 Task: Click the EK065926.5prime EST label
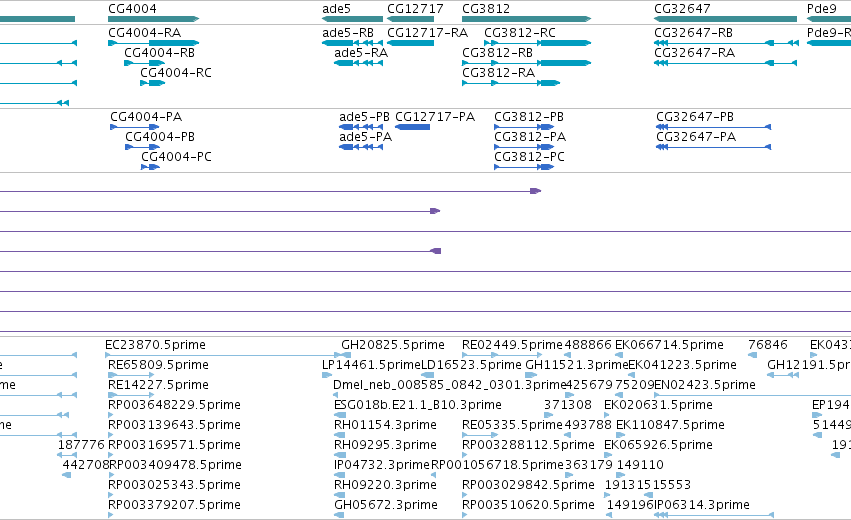pyautogui.click(x=658, y=445)
